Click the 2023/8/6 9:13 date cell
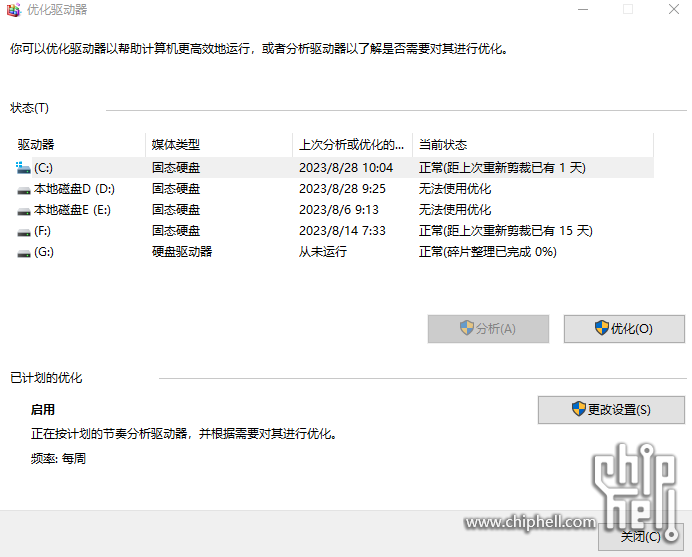The width and height of the screenshot is (692, 557). [338, 210]
